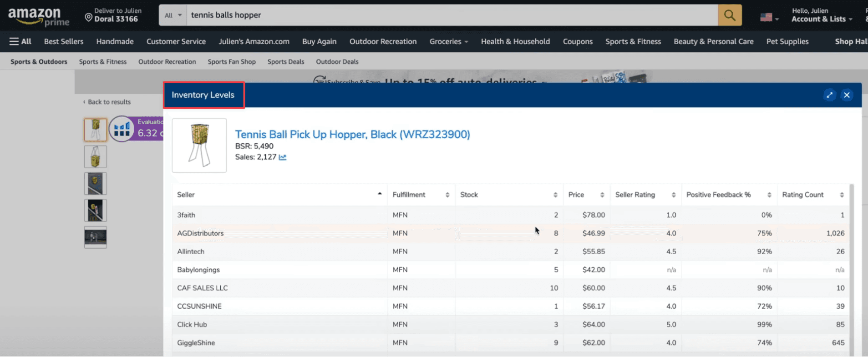
Task: Sort by the Stock column arrows
Action: coord(555,195)
